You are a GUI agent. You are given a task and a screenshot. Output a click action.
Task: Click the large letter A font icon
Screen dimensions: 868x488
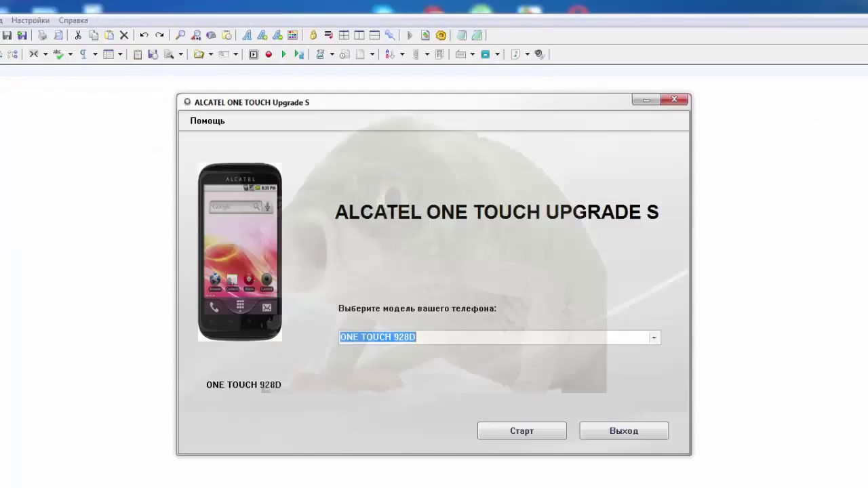(x=247, y=35)
